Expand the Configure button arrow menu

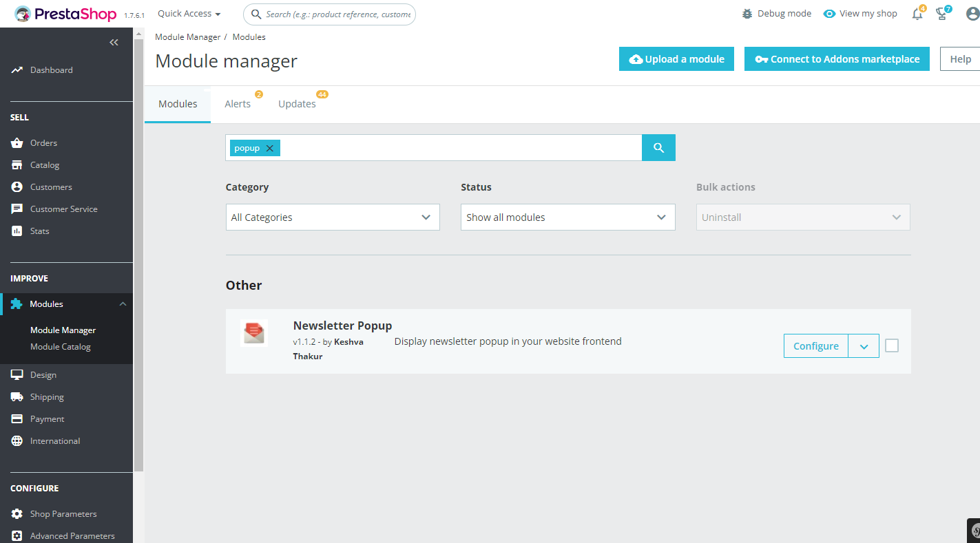(x=864, y=346)
